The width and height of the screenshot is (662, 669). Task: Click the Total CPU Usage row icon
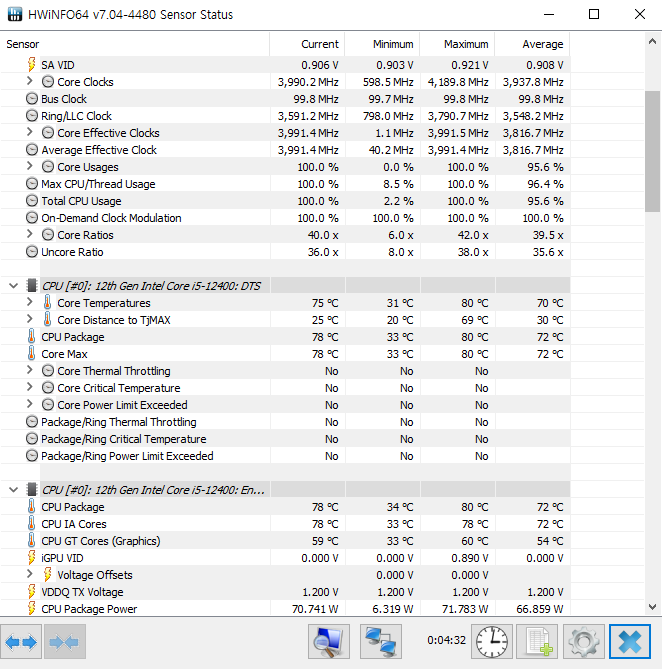[x=32, y=201]
